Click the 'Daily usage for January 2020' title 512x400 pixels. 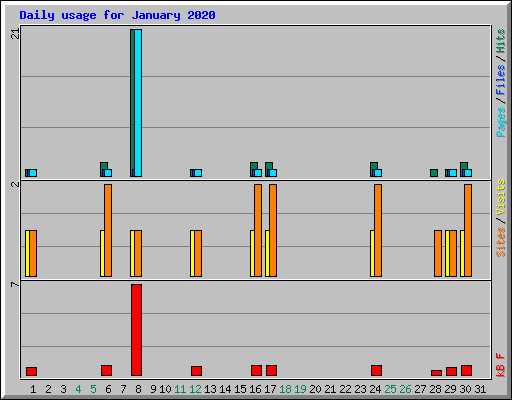117,15
